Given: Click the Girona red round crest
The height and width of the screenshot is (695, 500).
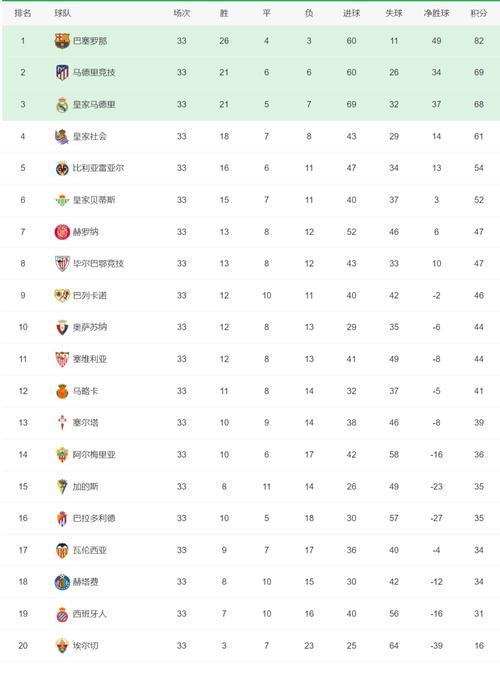Looking at the screenshot, I should pos(62,232).
